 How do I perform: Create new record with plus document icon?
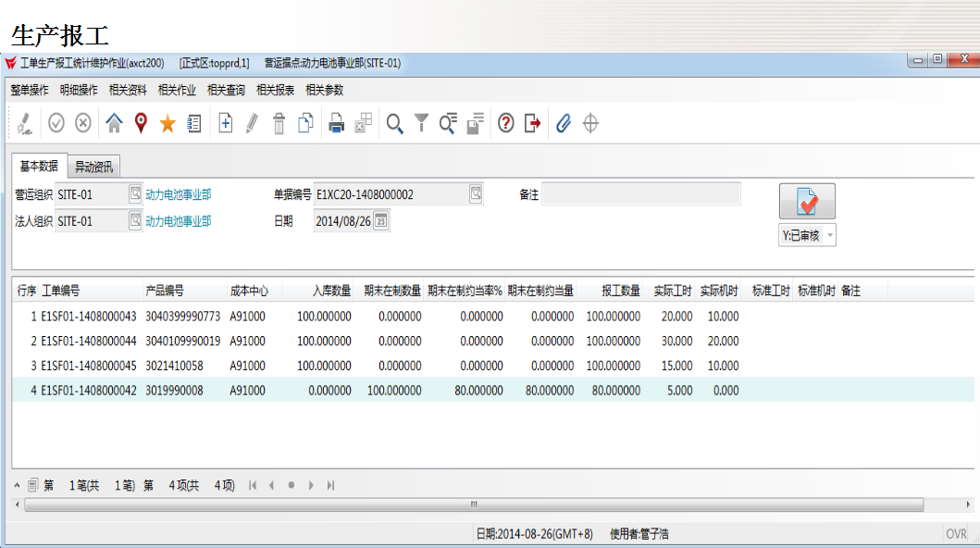226,123
